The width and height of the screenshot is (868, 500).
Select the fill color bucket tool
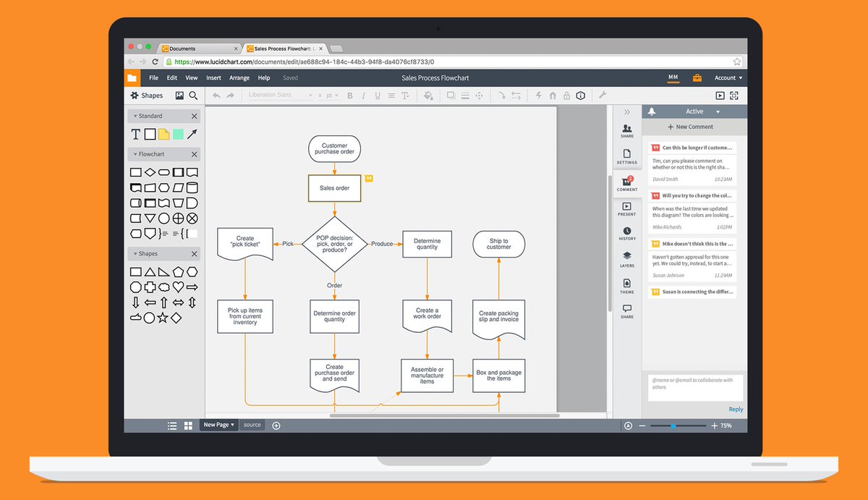click(x=428, y=95)
